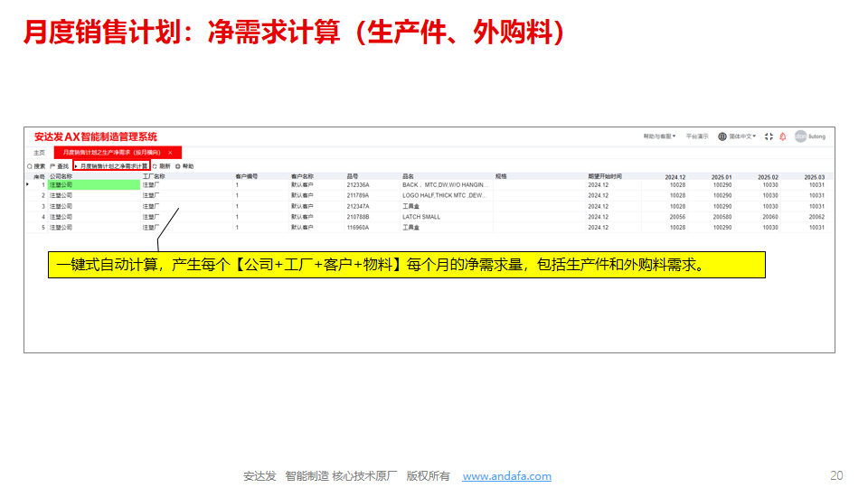The width and height of the screenshot is (868, 488).
Task: Click the 公司名称 column header
Action: 61,176
